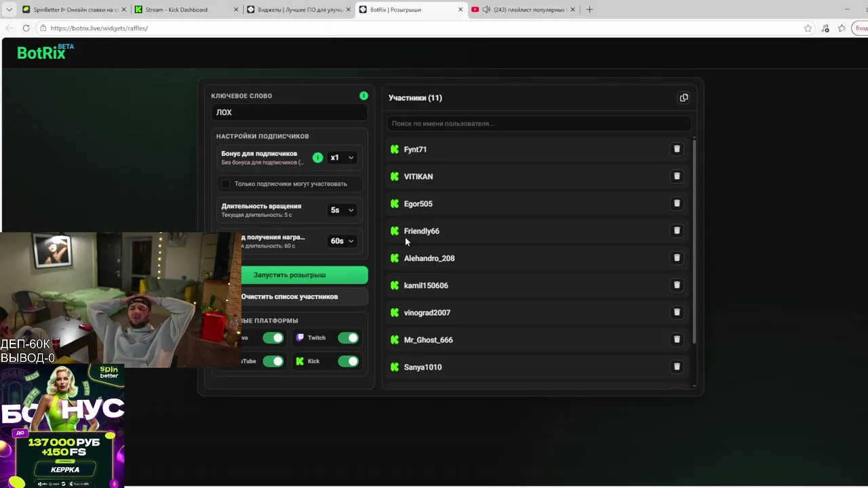The image size is (868, 488).
Task: Click participant name Friendly66
Action: (x=422, y=231)
